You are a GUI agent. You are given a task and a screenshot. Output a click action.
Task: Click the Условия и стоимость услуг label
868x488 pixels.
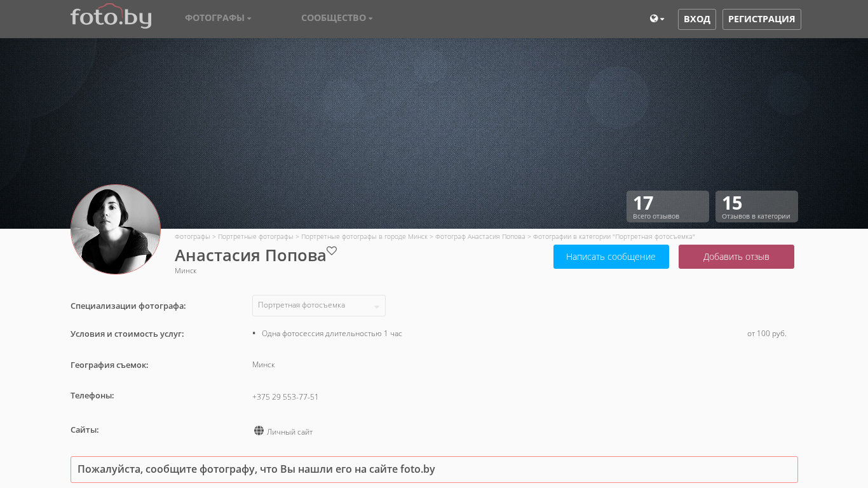(127, 334)
